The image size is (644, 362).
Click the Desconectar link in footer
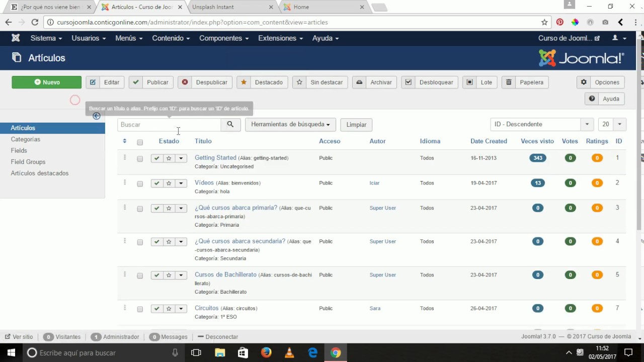(x=218, y=337)
